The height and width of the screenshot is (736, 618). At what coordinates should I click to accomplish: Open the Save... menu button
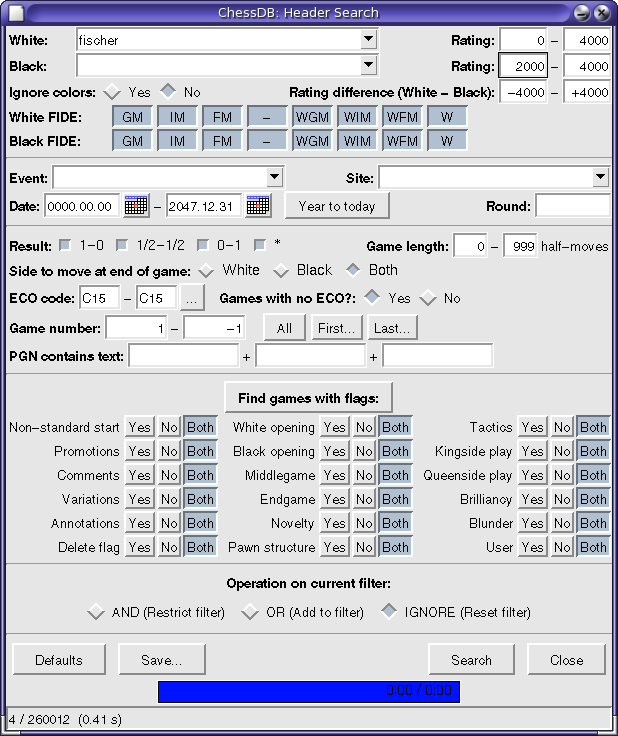click(162, 660)
